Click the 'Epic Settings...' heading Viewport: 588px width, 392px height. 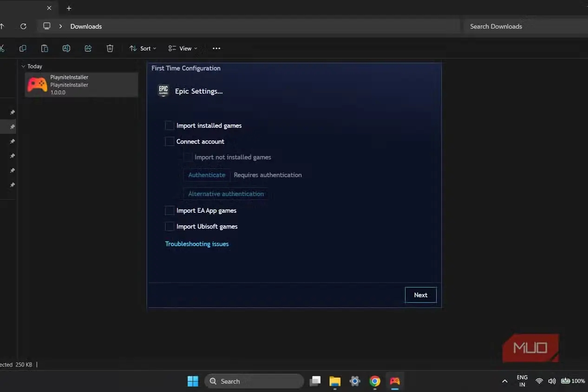199,91
